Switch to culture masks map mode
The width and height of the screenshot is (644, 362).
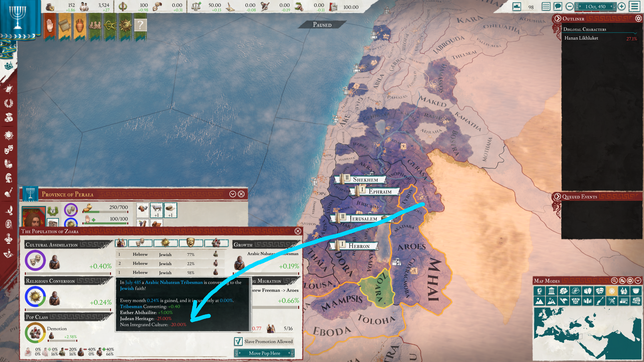(600, 291)
